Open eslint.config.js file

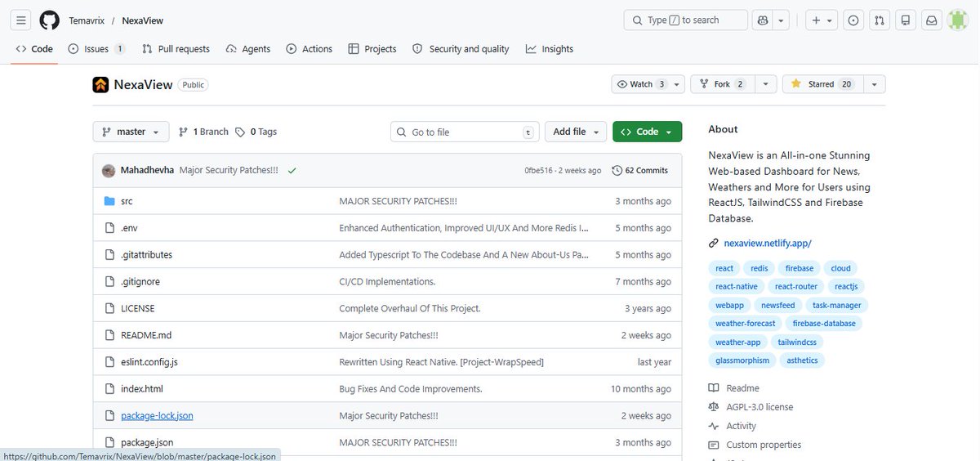149,362
